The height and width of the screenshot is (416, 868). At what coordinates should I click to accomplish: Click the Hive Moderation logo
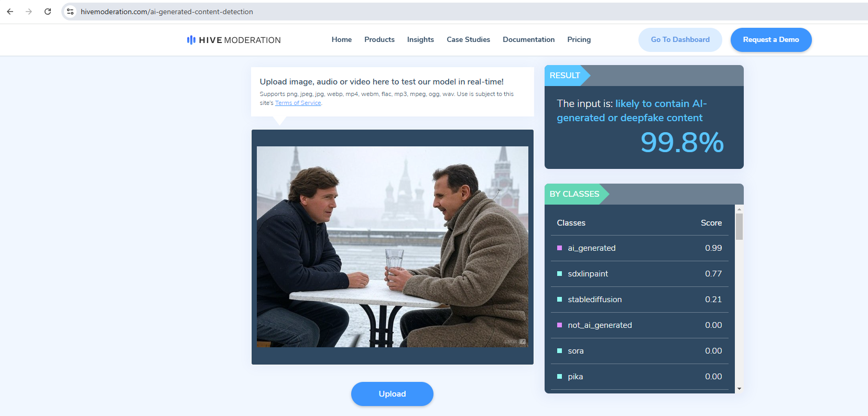[x=234, y=40]
